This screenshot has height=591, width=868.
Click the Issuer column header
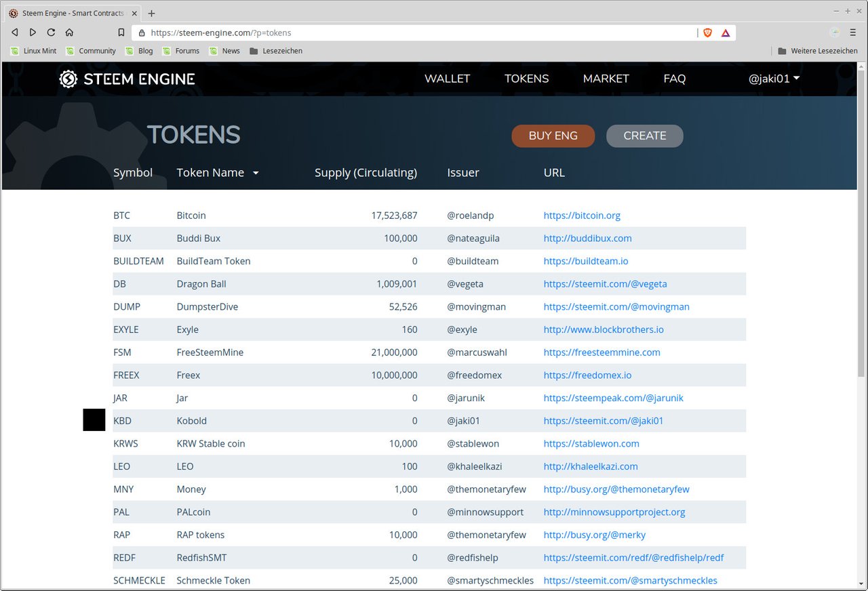463,173
